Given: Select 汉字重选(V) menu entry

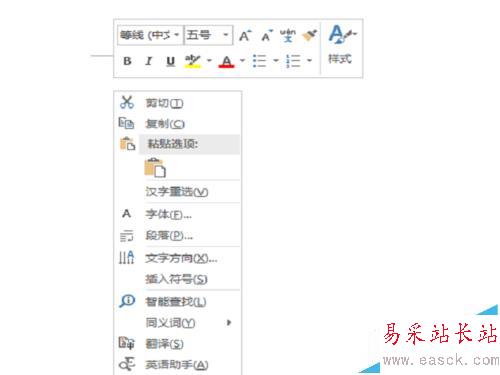Looking at the screenshot, I should [x=177, y=192].
